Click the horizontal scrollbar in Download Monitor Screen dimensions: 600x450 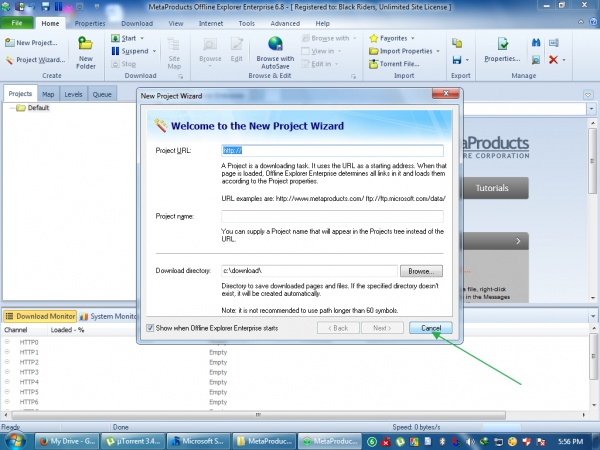[258, 415]
